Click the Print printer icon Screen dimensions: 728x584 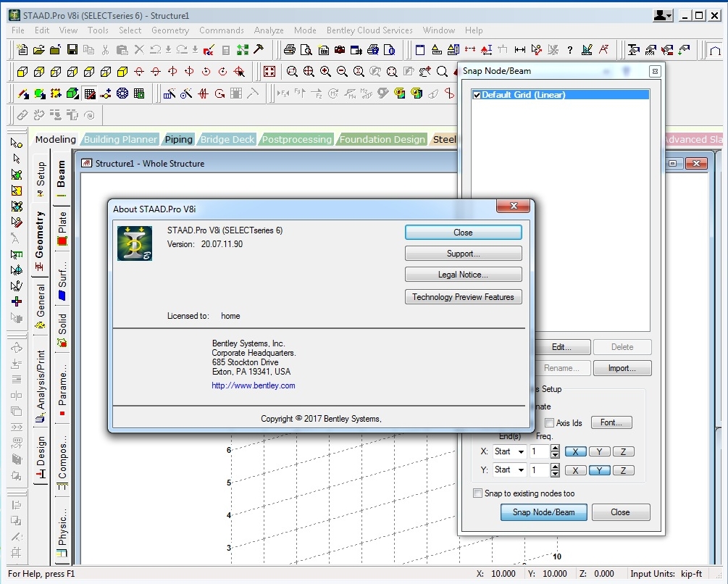(x=290, y=49)
